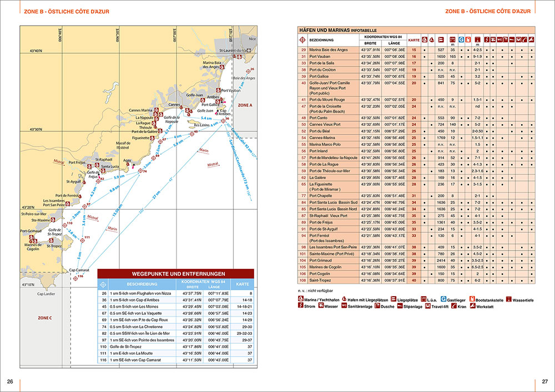Select the Wassertiefe legend icon
Viewport: 555px width, 392px height.
coord(509,298)
